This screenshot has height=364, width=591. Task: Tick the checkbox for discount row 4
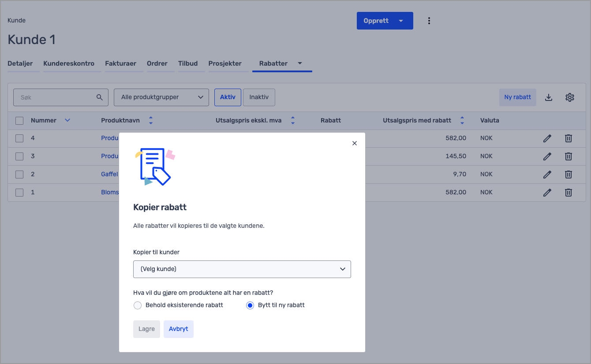(19, 138)
